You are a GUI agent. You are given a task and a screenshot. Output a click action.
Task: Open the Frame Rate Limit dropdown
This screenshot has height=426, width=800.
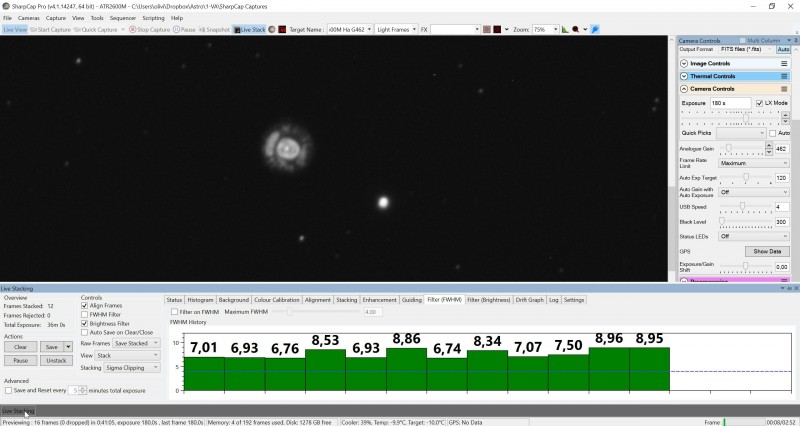(x=754, y=163)
